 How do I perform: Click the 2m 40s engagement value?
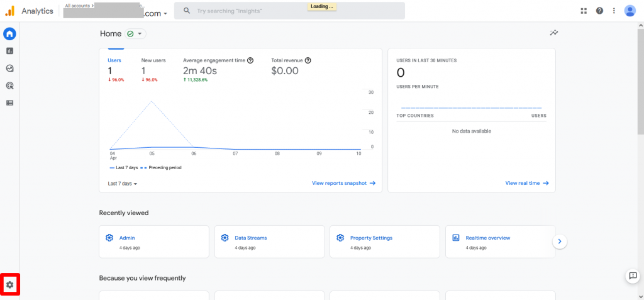click(199, 70)
